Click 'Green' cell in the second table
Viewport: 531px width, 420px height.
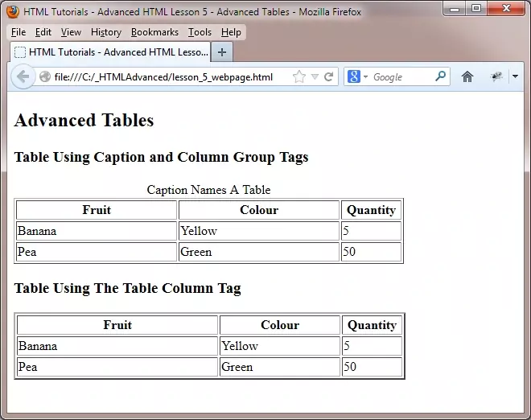click(280, 367)
